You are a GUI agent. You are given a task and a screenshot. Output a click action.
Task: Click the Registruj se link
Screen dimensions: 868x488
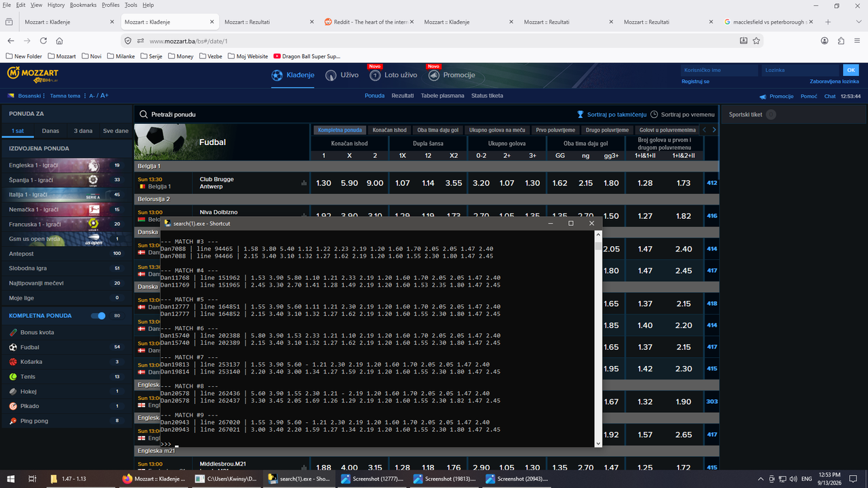tap(695, 81)
